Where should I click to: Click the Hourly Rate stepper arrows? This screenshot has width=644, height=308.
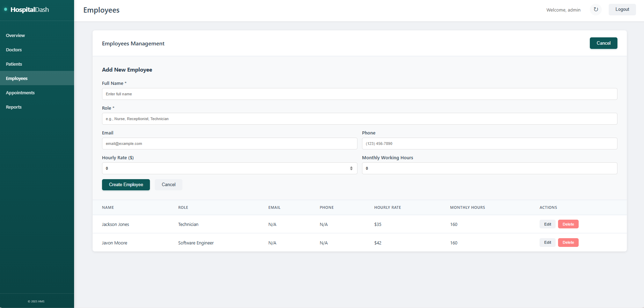[x=351, y=168]
